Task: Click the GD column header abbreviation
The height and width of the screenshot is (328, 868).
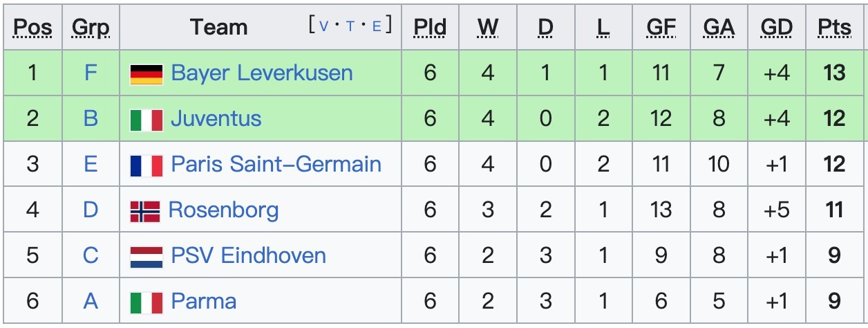Action: coord(776,27)
